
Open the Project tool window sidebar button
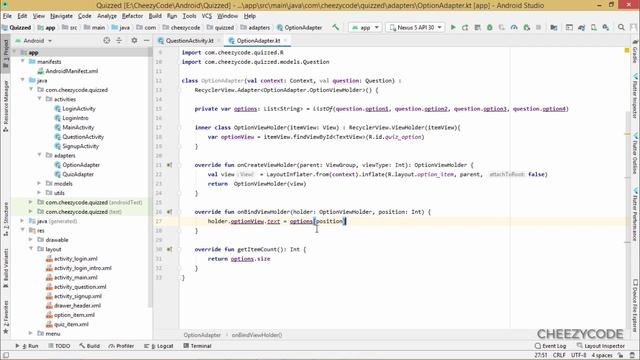(5, 54)
